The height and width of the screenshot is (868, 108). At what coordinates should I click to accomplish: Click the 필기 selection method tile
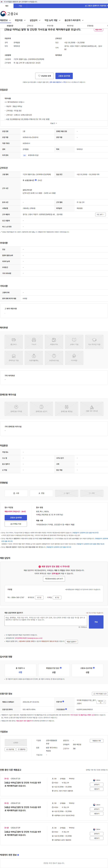click(x=67, y=493)
